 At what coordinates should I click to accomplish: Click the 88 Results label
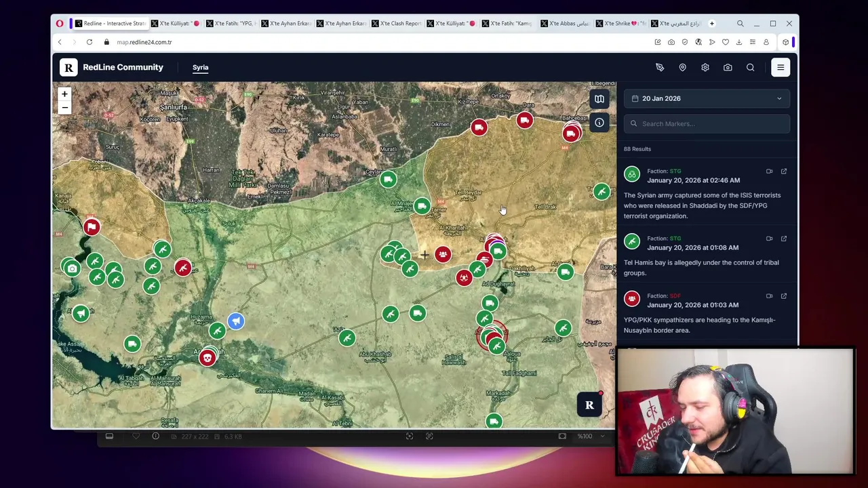tap(637, 149)
